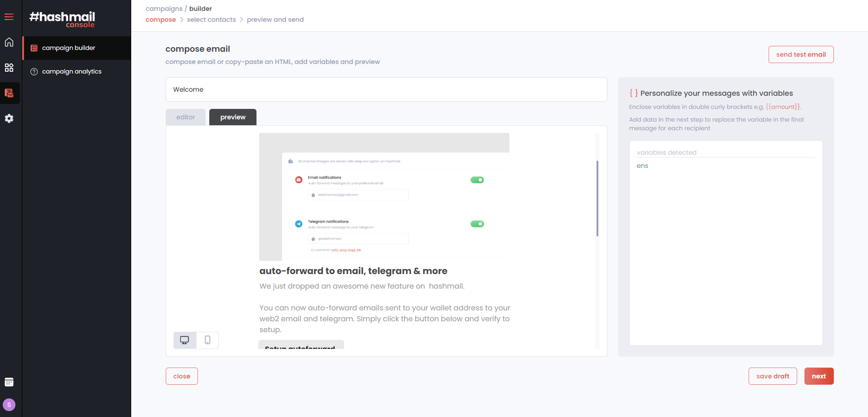Open campaign analytics menu item
The height and width of the screenshot is (417, 868).
click(x=77, y=72)
